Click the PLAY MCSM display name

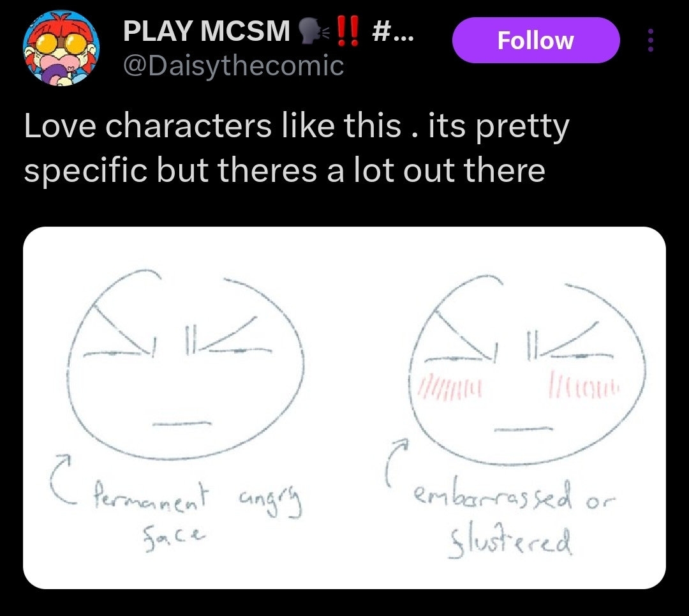click(207, 31)
